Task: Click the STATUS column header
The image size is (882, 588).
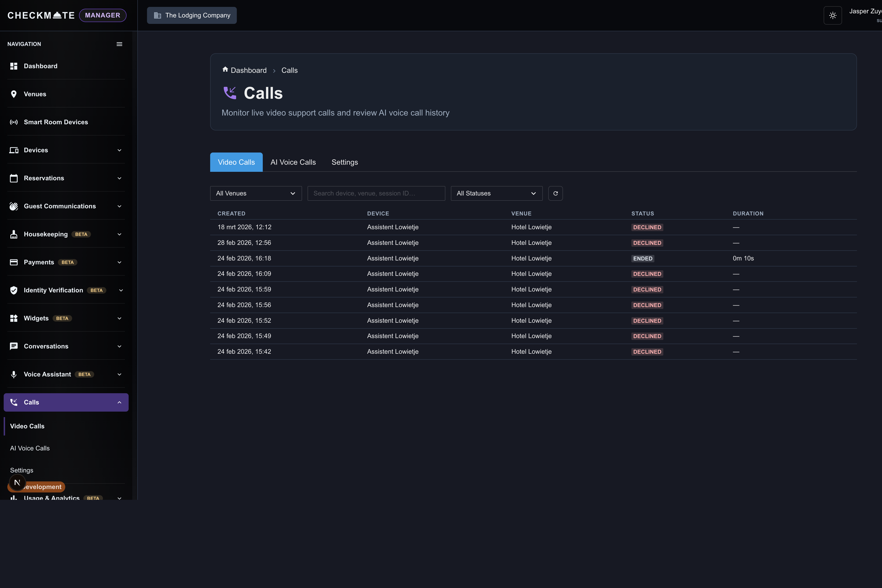Action: [x=642, y=213]
